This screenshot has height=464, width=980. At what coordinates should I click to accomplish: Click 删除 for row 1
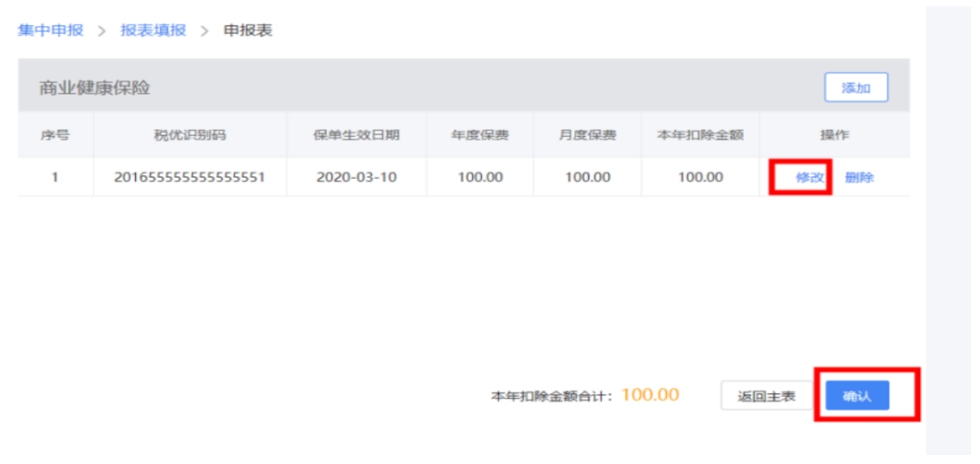tap(859, 178)
